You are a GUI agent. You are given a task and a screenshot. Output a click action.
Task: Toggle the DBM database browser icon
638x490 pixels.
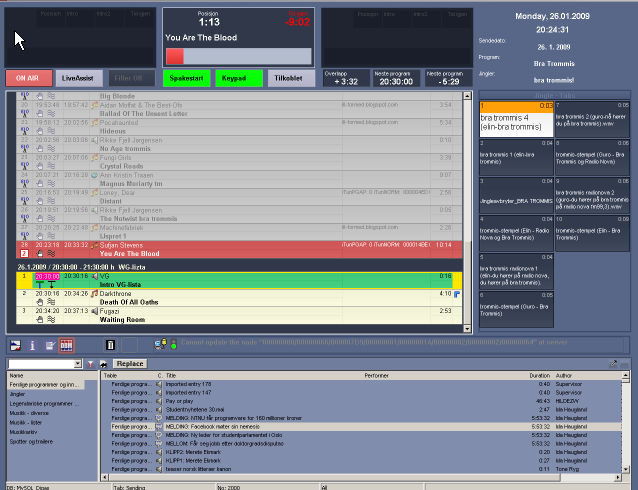67,346
